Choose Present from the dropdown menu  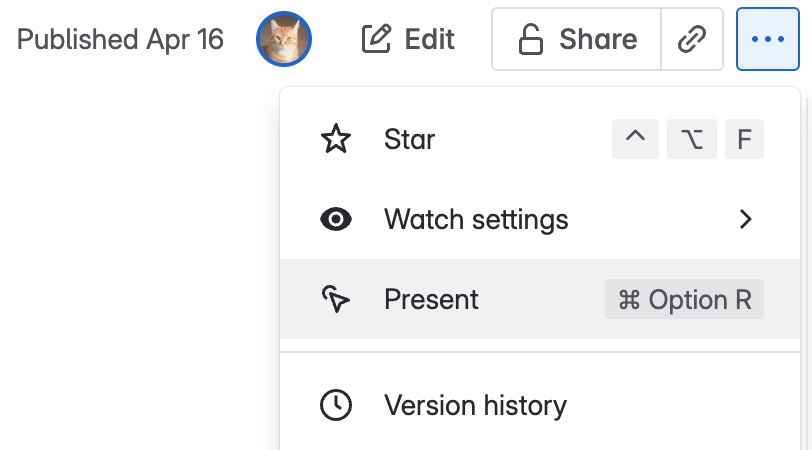[x=431, y=299]
